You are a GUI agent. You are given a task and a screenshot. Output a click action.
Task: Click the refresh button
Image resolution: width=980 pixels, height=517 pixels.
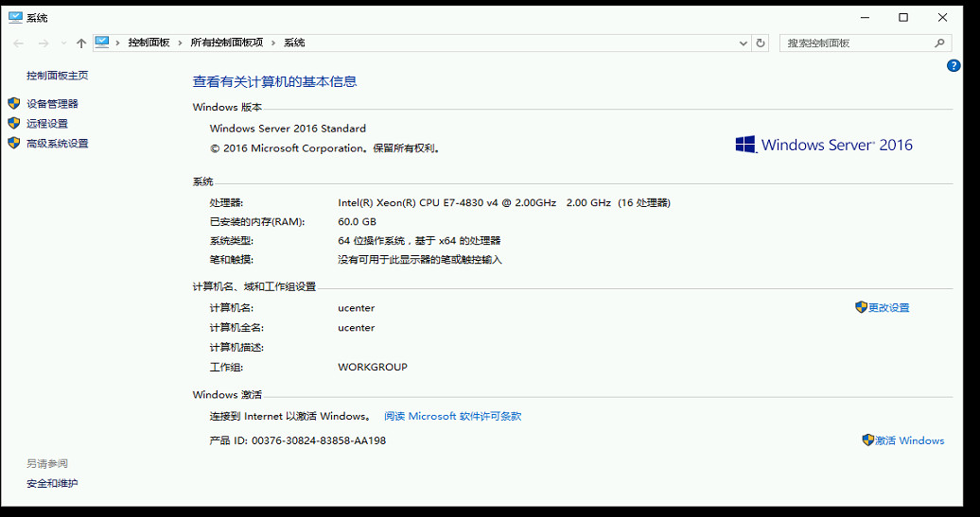(x=760, y=43)
